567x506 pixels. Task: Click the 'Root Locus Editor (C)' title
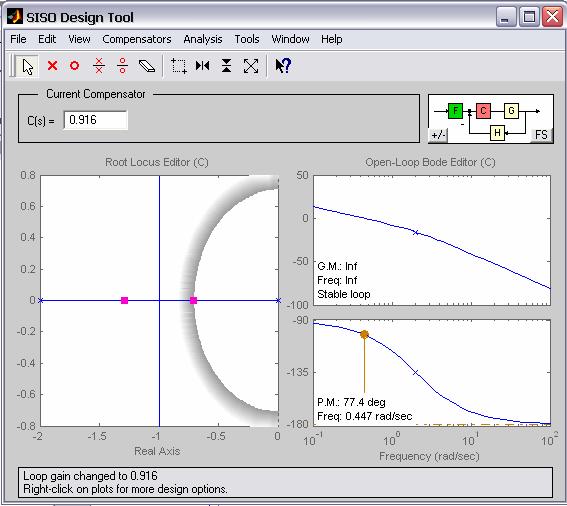(x=157, y=162)
